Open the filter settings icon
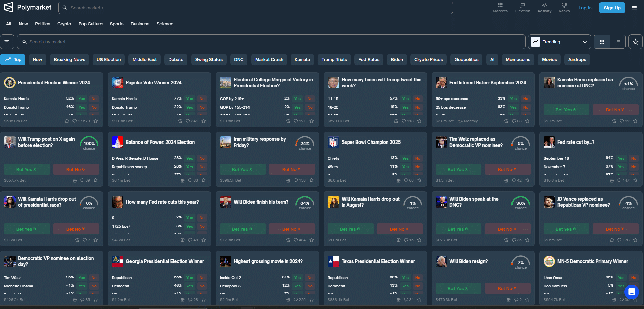The width and height of the screenshot is (644, 309). pyautogui.click(x=7, y=42)
